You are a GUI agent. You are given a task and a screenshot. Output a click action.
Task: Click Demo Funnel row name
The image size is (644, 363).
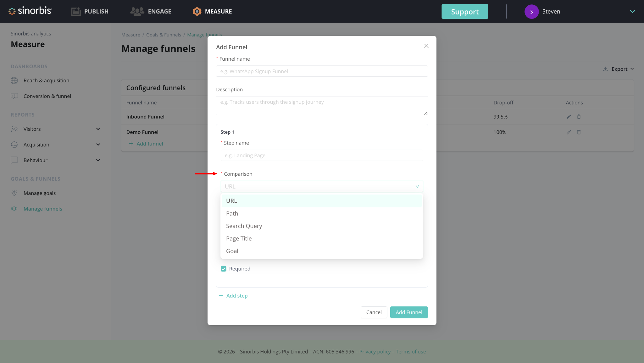pos(142,132)
